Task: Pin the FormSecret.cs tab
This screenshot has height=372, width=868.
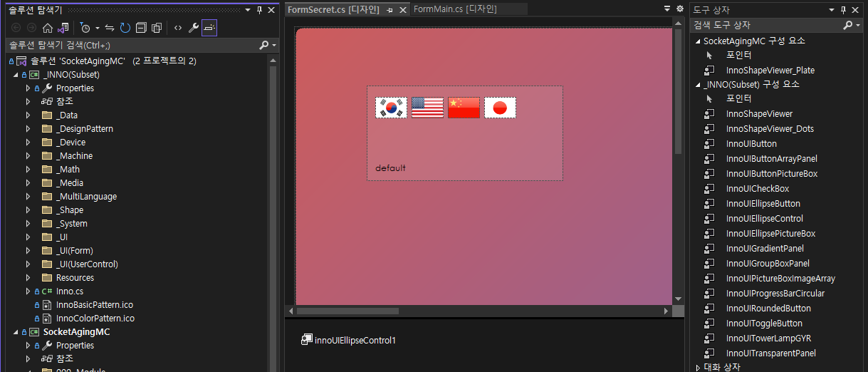Action: [x=389, y=10]
